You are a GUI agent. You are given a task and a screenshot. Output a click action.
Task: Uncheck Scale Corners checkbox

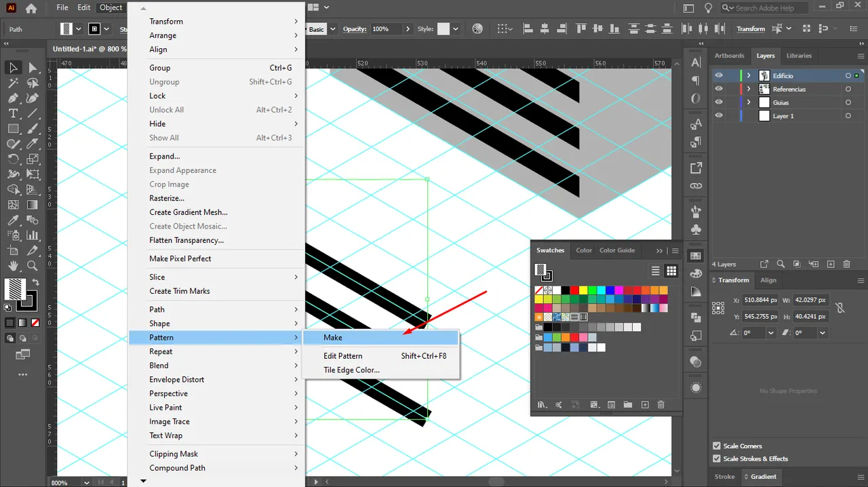717,446
